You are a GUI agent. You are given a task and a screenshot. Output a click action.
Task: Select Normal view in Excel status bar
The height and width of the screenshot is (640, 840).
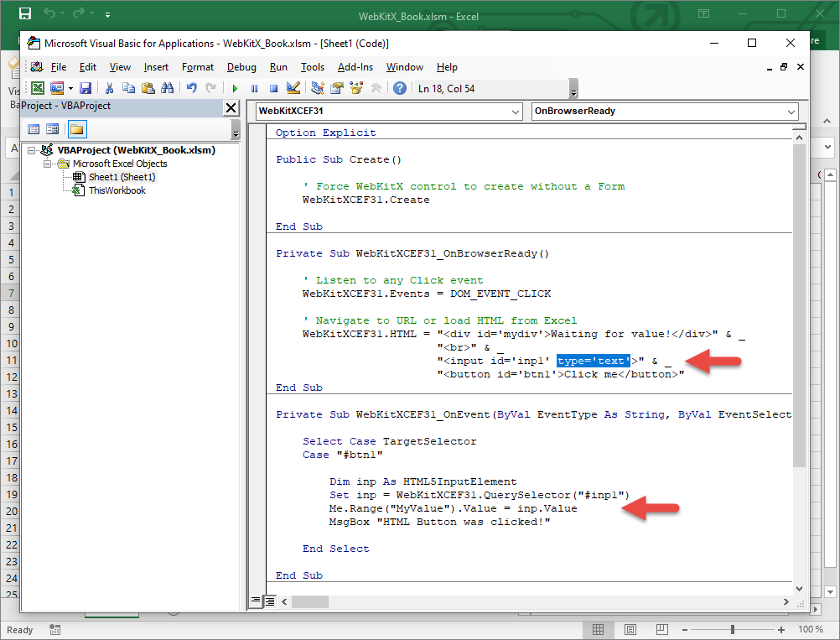(599, 629)
